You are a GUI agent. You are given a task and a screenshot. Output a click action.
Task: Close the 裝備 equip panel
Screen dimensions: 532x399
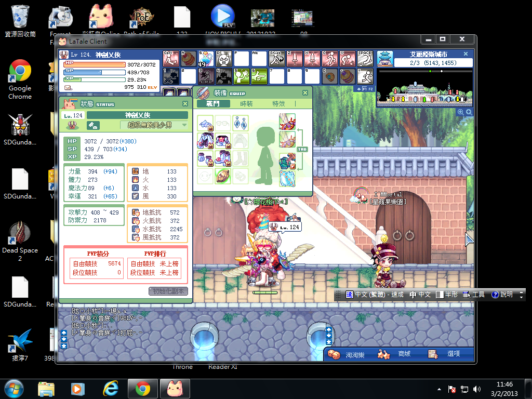pyautogui.click(x=305, y=93)
